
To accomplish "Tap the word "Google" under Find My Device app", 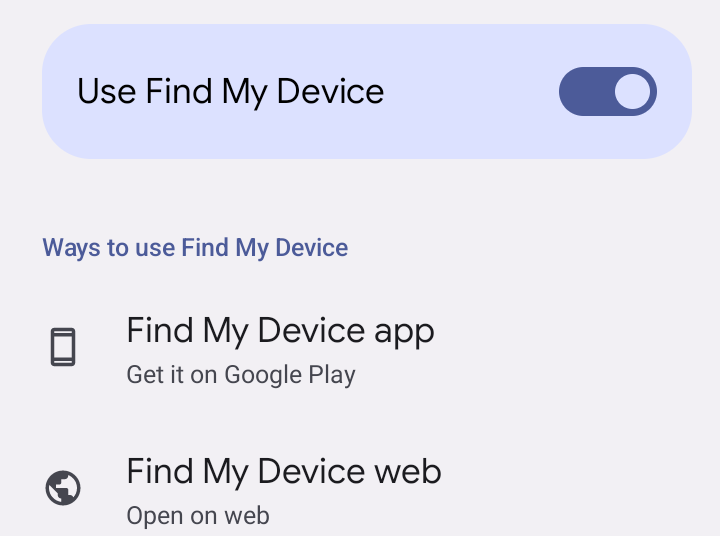I will pos(263,375).
